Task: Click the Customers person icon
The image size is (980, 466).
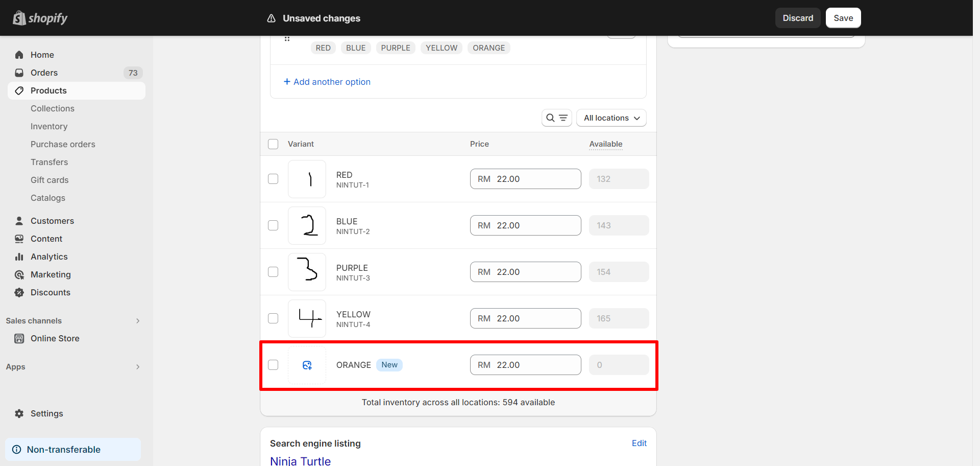Action: 19,221
